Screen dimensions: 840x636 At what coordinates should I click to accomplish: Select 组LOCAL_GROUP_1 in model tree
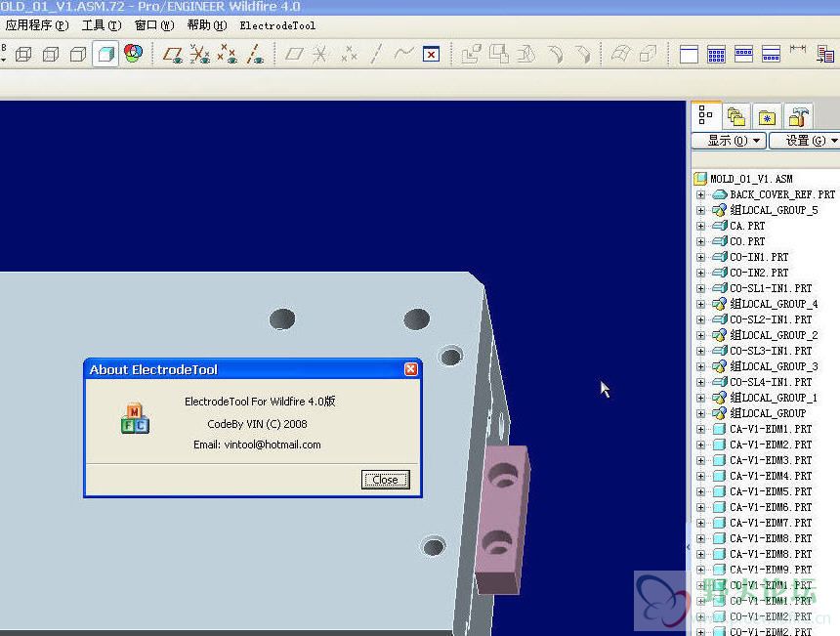click(x=774, y=398)
